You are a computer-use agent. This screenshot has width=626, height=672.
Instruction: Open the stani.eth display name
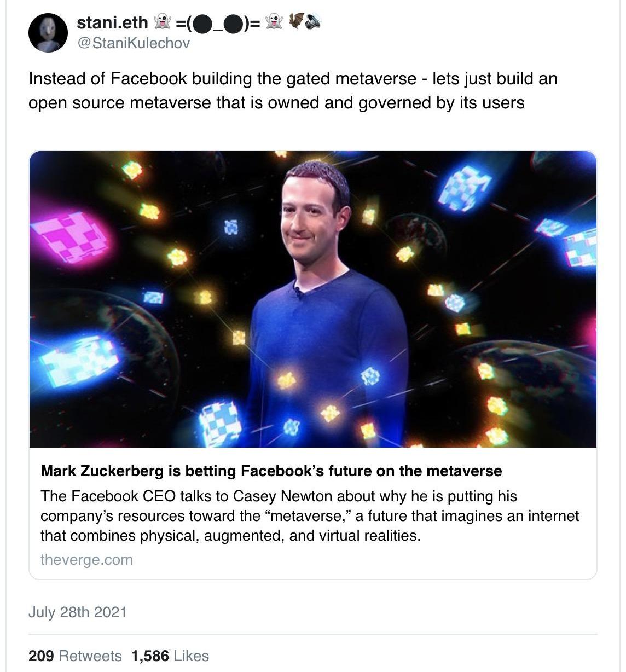[x=112, y=22]
